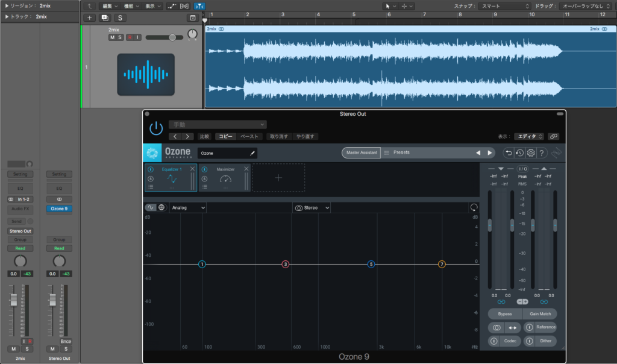Open the 編集 menu in Logic
This screenshot has height=364, width=617.
point(110,6)
